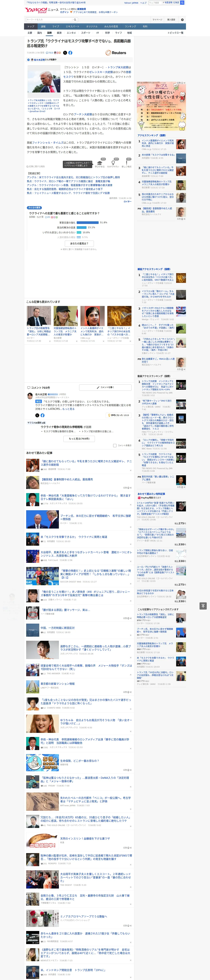The height and width of the screenshot is (980, 210).
Task: Select the エキスパート navigation tab
Action: coord(72,27)
